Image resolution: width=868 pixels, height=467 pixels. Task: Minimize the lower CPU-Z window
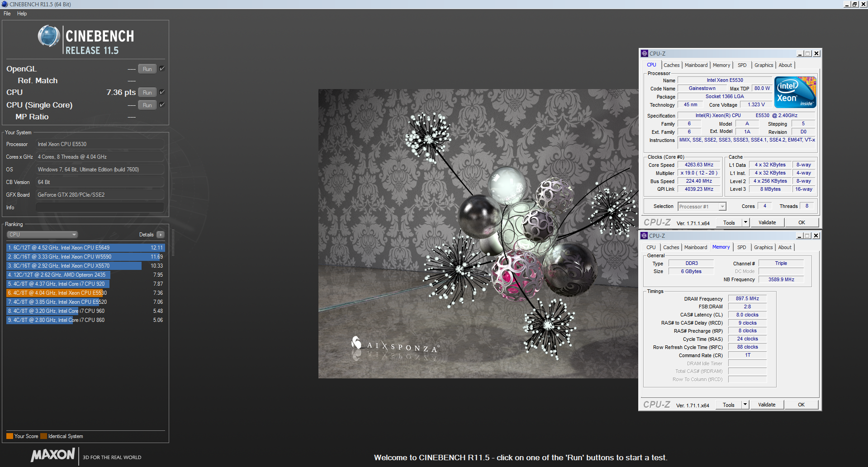pyautogui.click(x=799, y=236)
